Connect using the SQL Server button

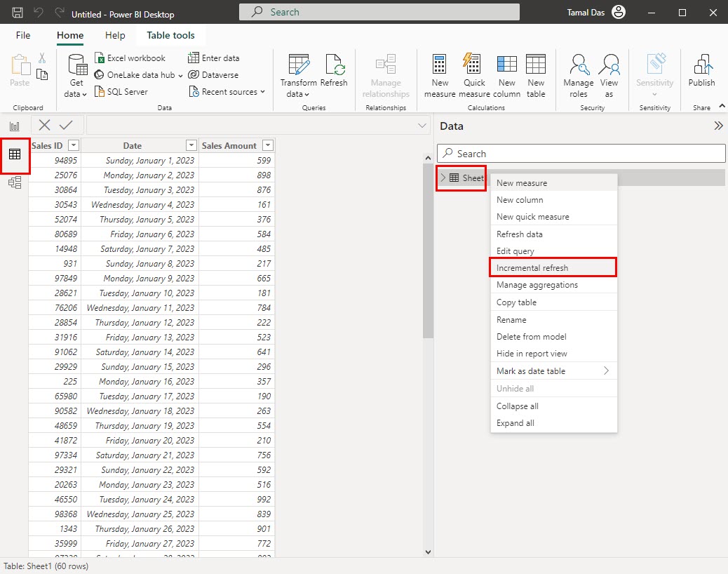click(127, 91)
